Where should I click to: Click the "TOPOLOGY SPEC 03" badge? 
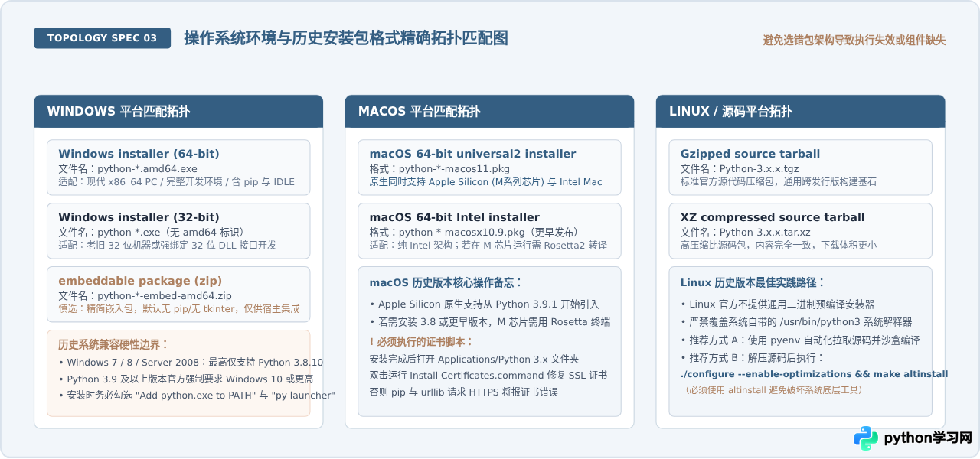click(102, 38)
